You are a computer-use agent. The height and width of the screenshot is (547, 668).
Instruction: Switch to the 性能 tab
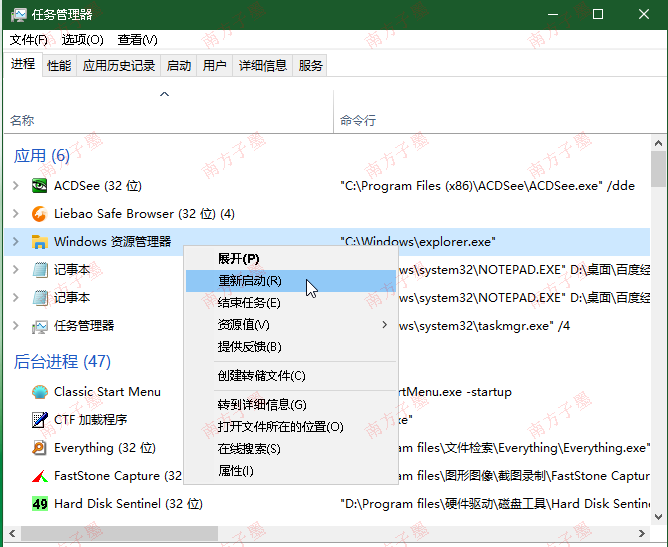point(59,66)
